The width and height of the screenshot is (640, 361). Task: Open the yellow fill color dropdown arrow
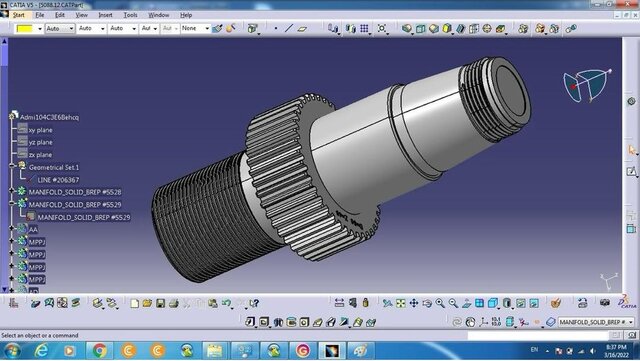40,29
